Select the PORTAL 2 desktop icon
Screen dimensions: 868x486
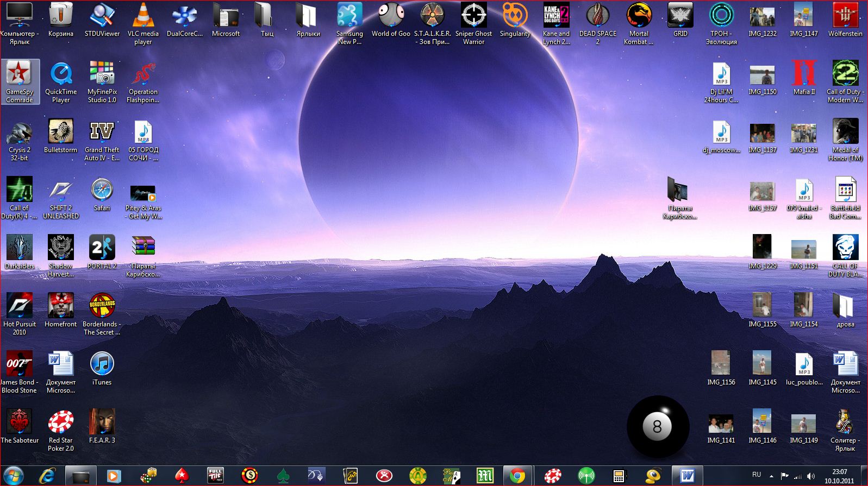tap(102, 249)
